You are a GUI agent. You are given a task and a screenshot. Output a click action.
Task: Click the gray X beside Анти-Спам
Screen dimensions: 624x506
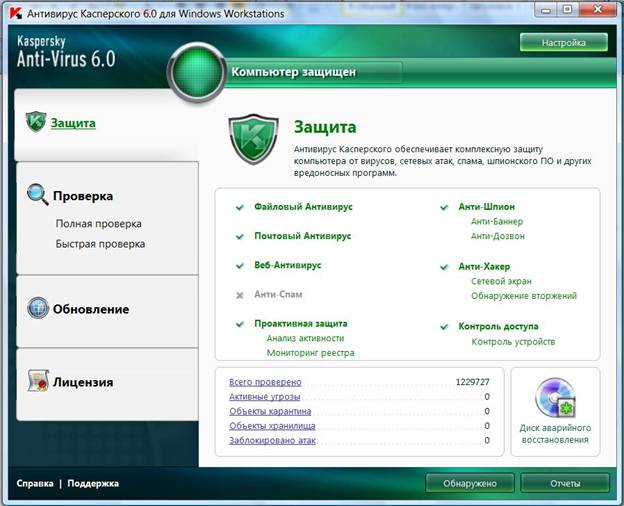pos(240,295)
